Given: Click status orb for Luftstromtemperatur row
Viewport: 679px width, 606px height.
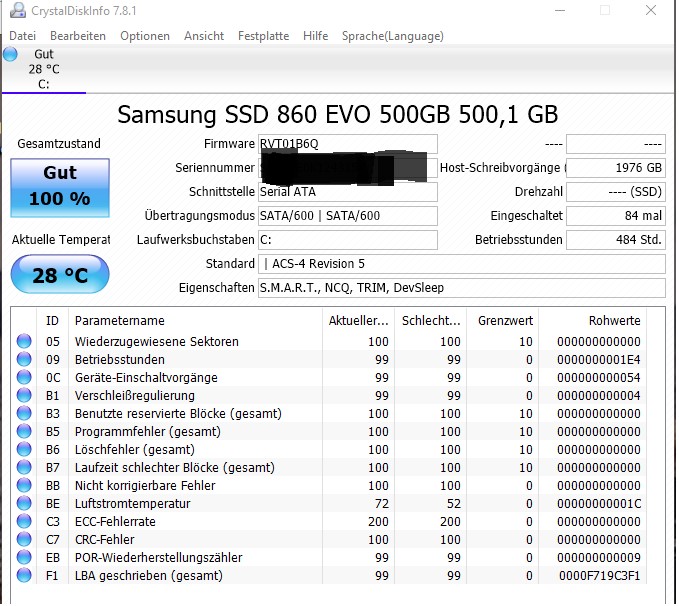Looking at the screenshot, I should (24, 503).
